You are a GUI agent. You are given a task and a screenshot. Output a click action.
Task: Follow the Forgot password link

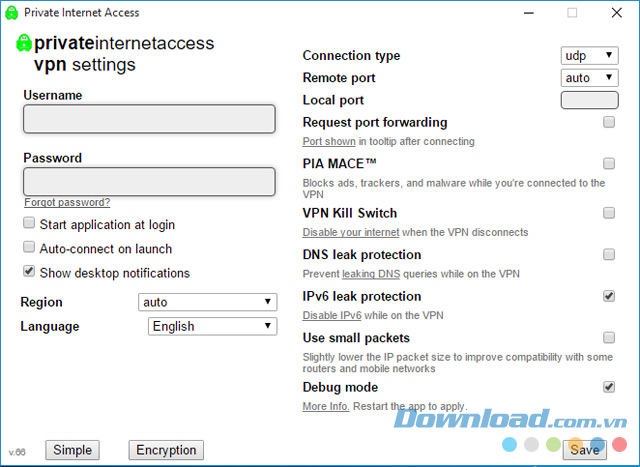(x=67, y=202)
